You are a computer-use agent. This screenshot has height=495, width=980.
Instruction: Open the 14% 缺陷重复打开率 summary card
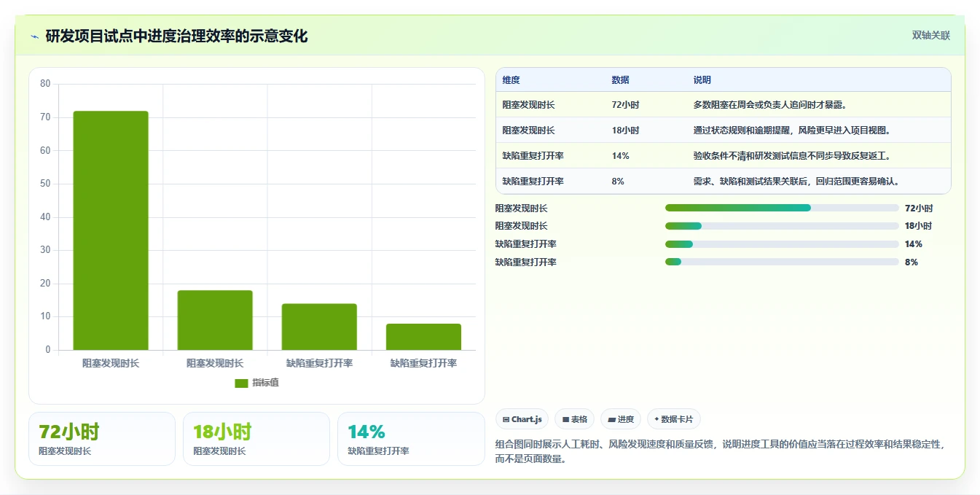412,439
